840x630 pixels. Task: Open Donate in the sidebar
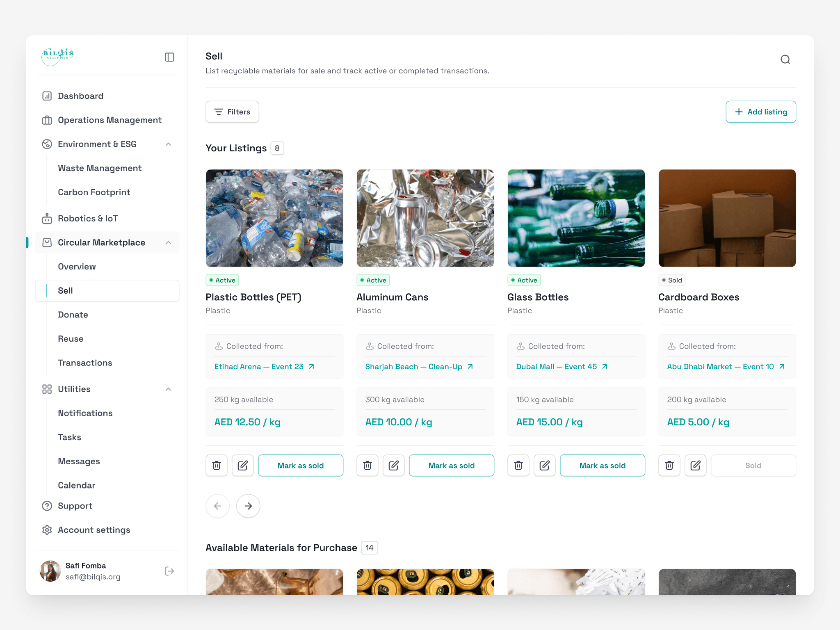[73, 315]
